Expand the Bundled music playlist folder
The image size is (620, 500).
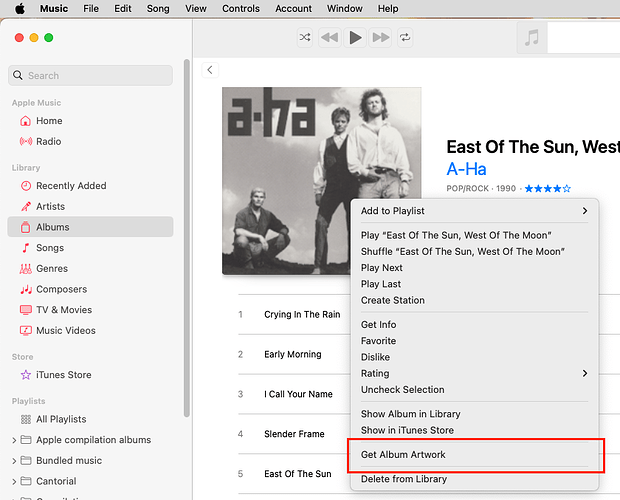pos(14,461)
